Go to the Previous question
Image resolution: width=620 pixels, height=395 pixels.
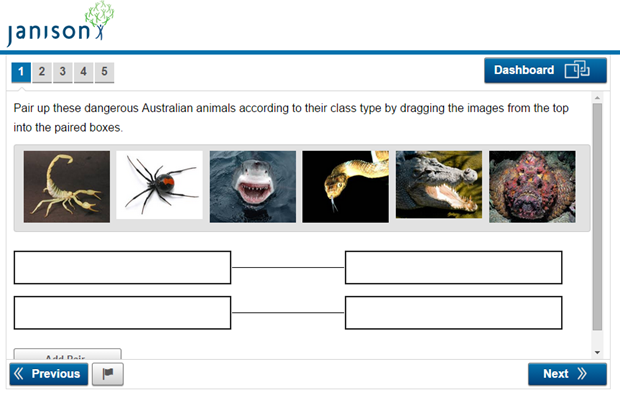coord(49,374)
